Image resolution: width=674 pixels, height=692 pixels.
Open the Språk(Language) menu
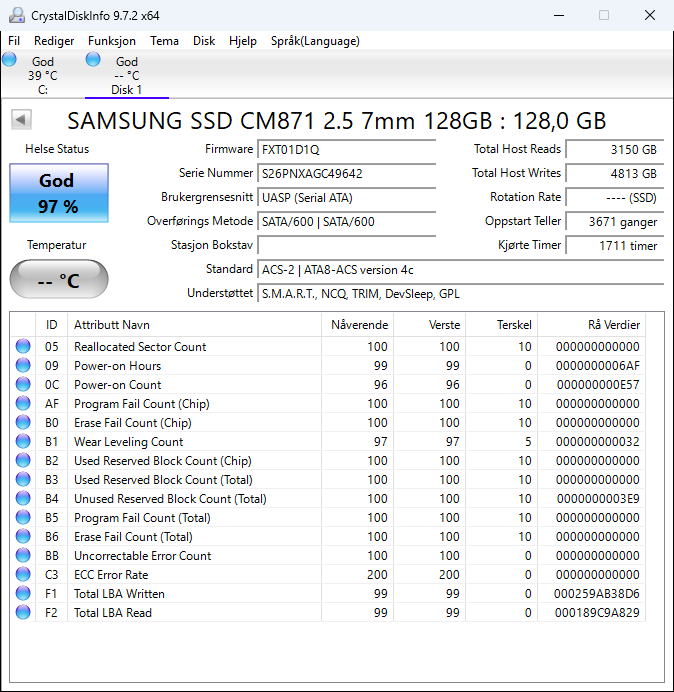tap(315, 41)
